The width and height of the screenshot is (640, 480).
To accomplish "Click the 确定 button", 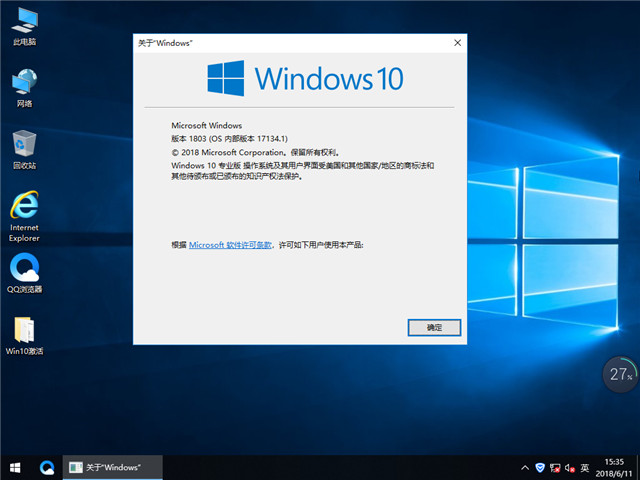I will tap(434, 327).
